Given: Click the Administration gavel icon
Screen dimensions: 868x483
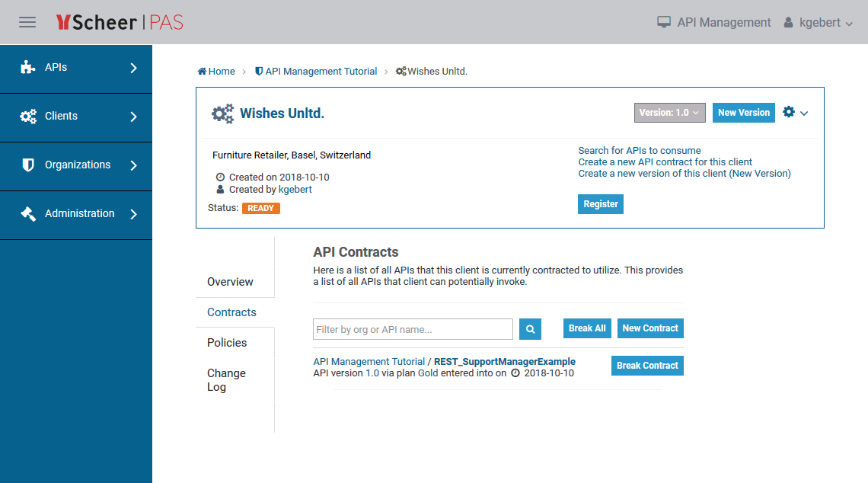Looking at the screenshot, I should 28,214.
